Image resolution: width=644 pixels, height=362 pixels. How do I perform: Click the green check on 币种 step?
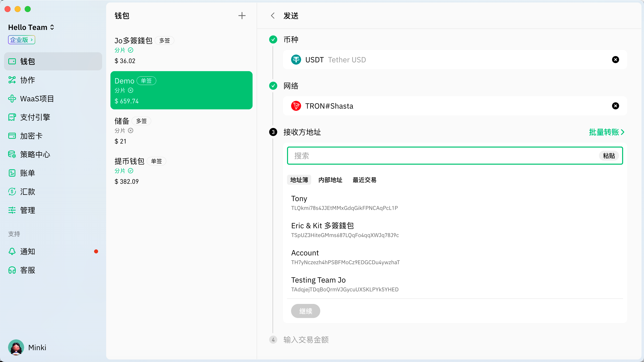[273, 39]
